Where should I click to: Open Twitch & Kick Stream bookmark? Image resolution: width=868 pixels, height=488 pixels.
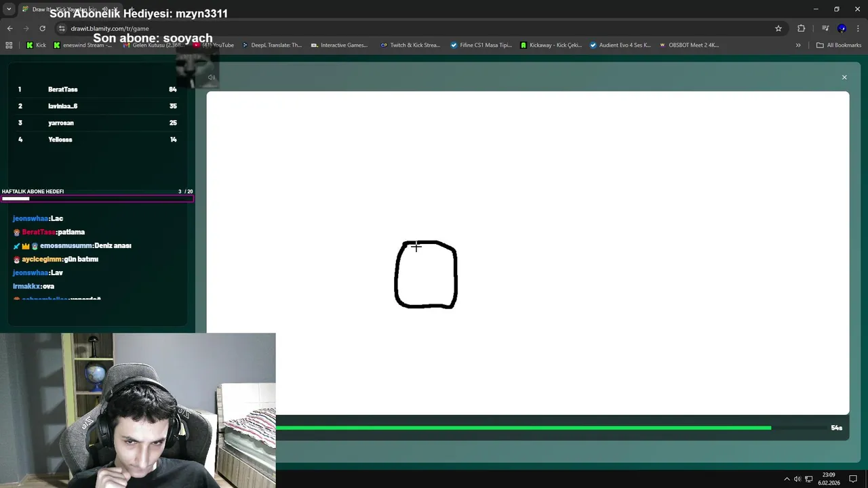(410, 45)
